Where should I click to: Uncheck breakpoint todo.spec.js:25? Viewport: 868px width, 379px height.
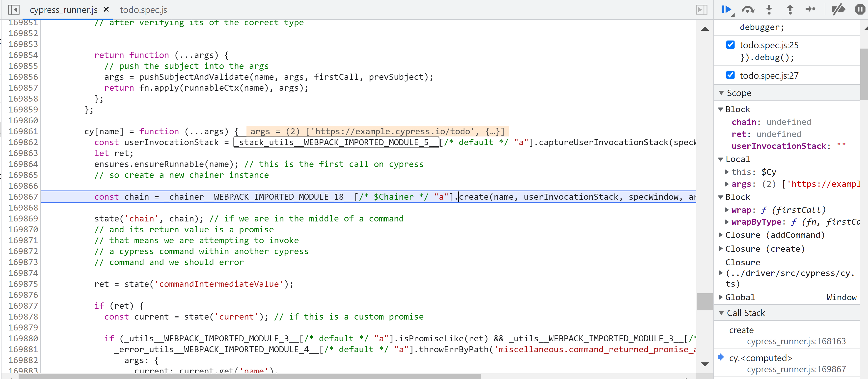tap(730, 45)
